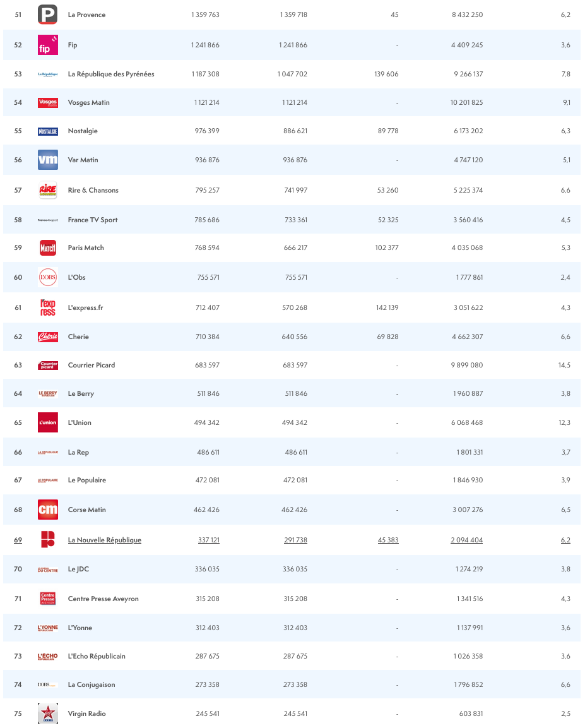Select the La République des Pyrénées name
The width and height of the screenshot is (585, 728).
(x=111, y=74)
